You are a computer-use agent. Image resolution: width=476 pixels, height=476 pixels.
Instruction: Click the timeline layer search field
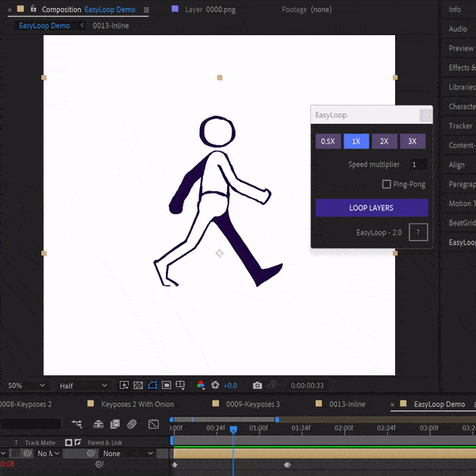click(31, 424)
